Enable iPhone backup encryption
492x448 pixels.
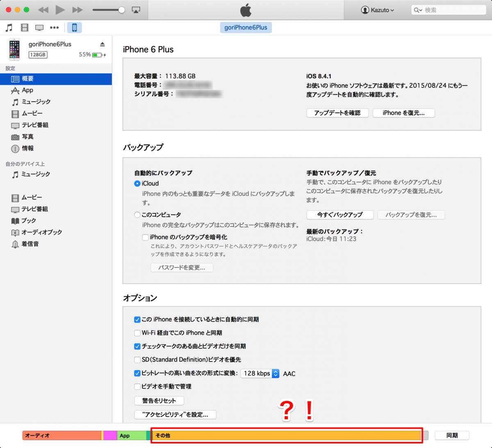coord(145,237)
